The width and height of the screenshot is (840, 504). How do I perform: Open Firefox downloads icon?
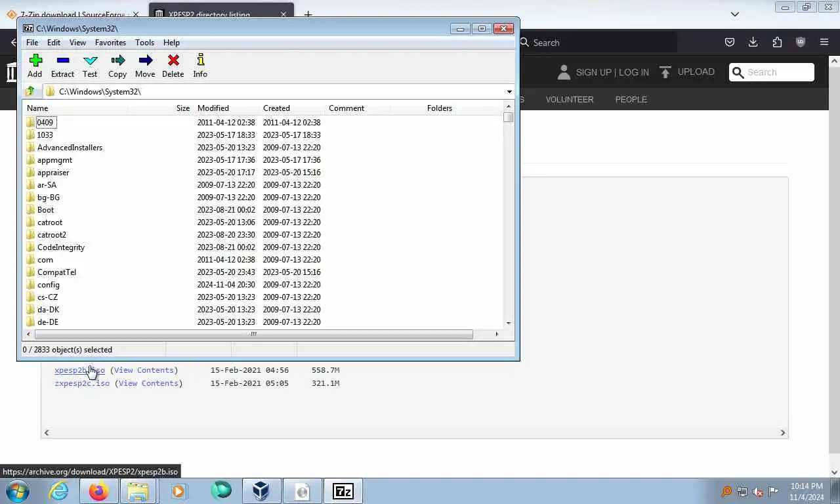753,42
